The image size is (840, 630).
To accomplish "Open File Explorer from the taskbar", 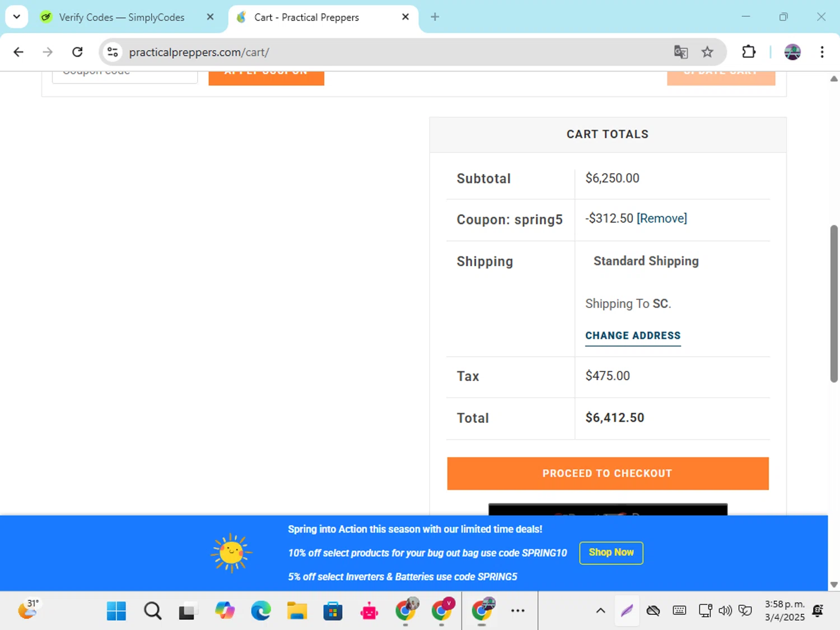I will (x=297, y=611).
